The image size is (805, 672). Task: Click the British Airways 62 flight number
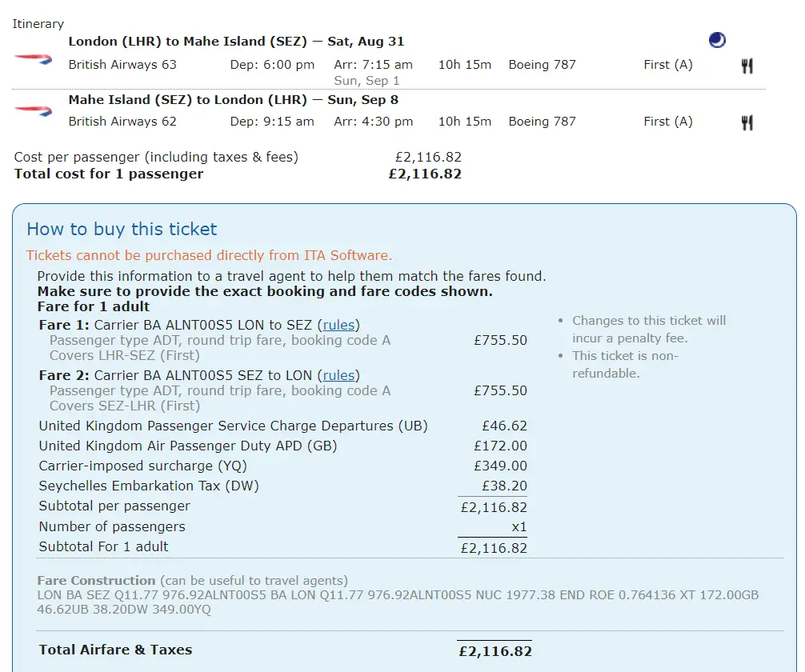point(122,122)
